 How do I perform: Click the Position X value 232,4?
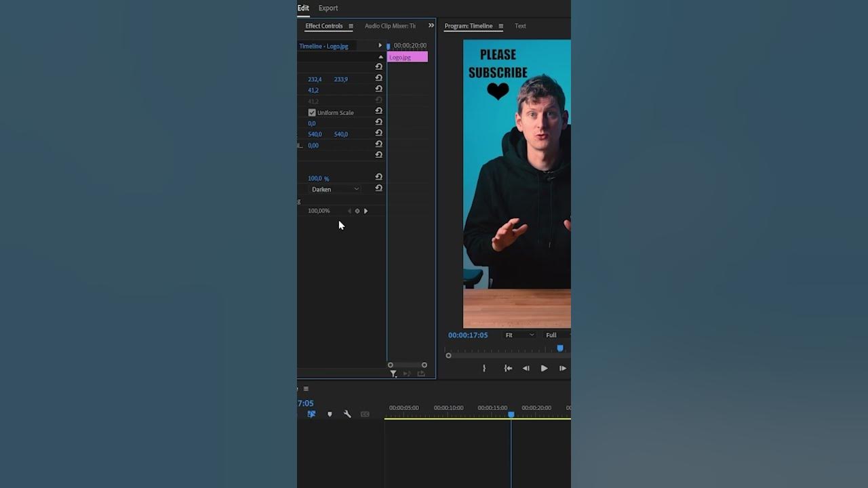(315, 79)
